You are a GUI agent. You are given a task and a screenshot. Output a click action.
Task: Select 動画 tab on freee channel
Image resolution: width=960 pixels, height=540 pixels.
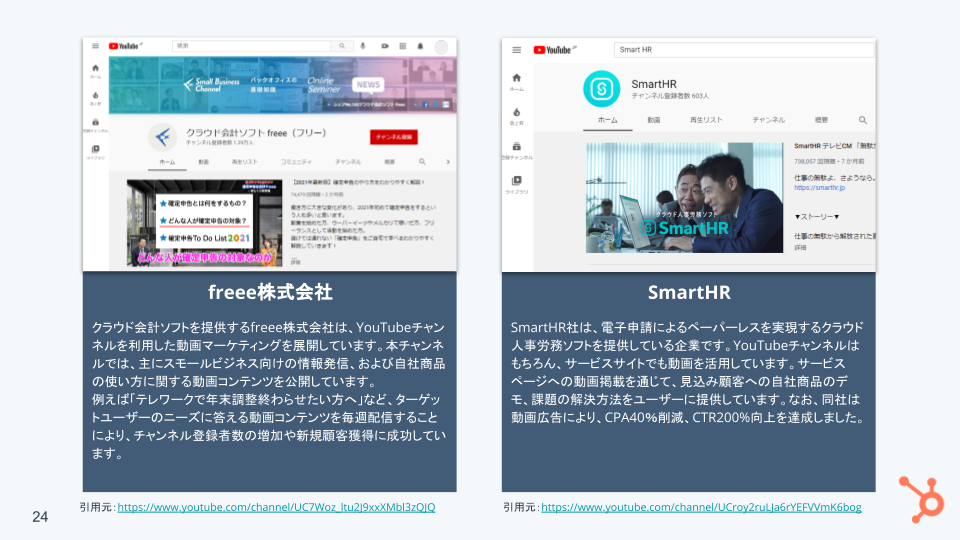click(203, 162)
